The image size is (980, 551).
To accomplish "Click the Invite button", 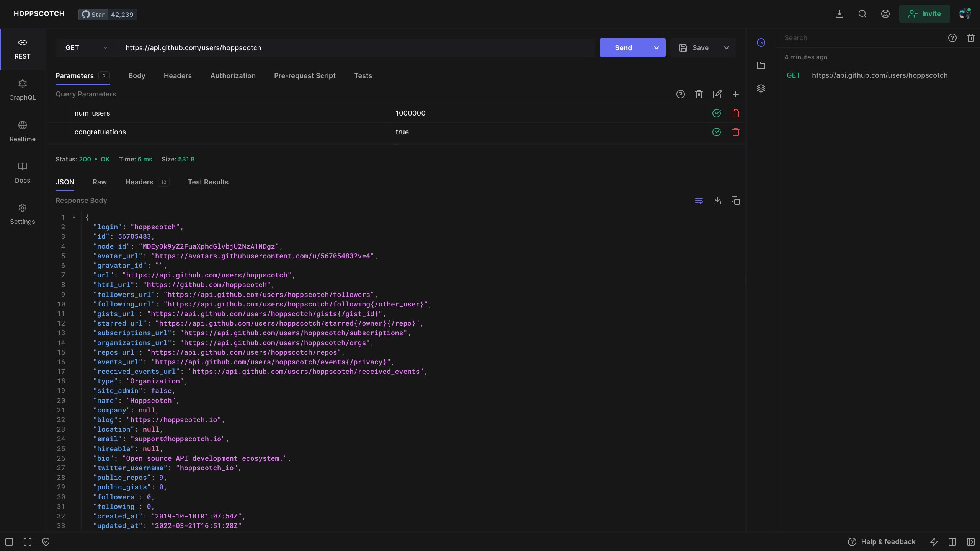I will pyautogui.click(x=924, y=14).
